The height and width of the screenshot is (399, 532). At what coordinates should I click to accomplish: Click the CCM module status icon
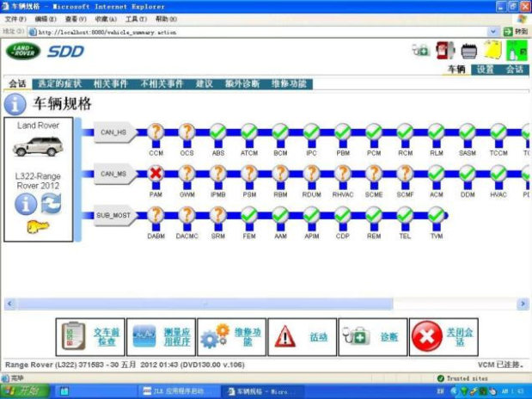click(156, 132)
